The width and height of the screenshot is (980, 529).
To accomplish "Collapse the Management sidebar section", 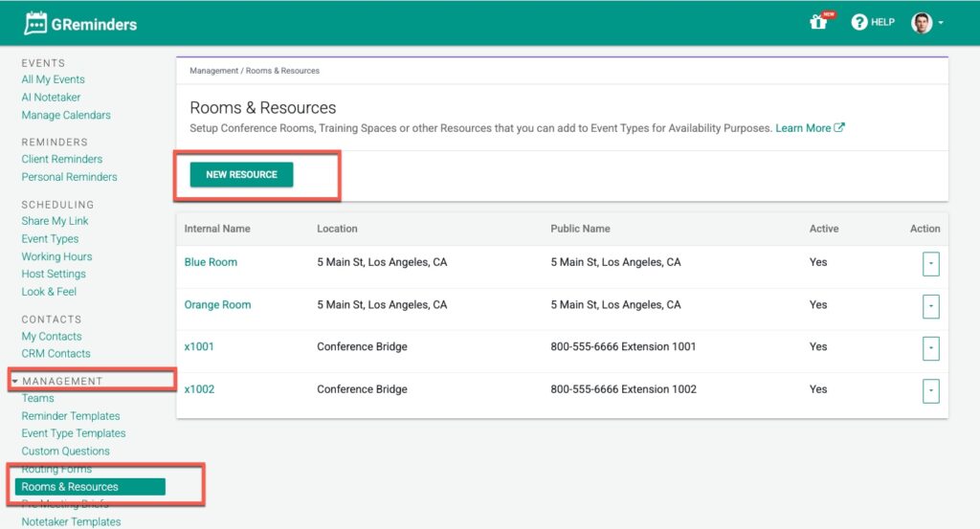I will pos(15,381).
